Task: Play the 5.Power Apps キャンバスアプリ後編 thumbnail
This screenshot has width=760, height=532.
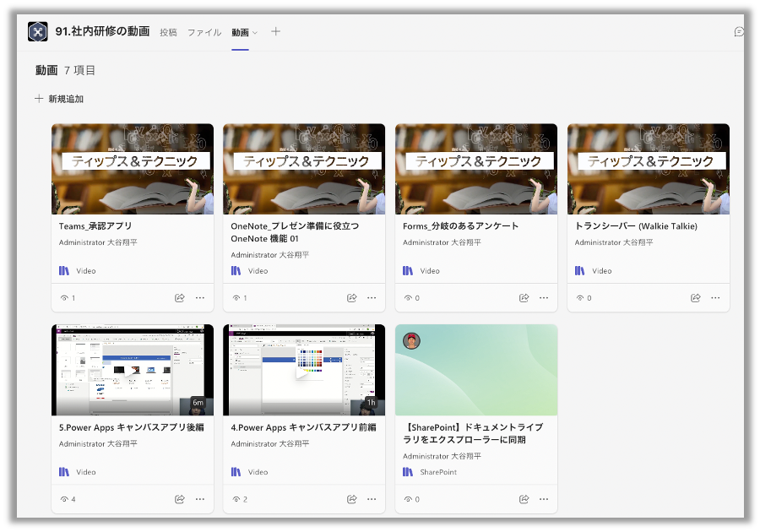Action: pyautogui.click(x=133, y=370)
